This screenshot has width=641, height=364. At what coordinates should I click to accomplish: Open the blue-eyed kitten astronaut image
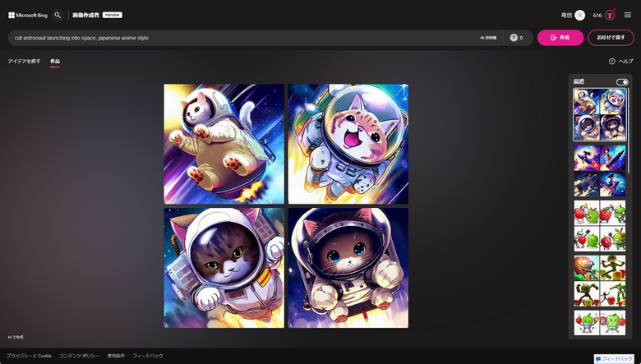pos(348,268)
